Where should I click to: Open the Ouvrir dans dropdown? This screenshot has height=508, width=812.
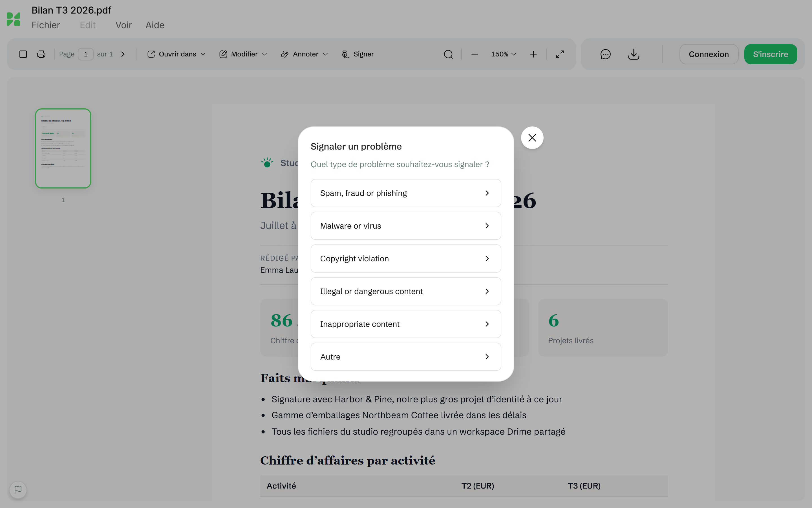tap(176, 54)
